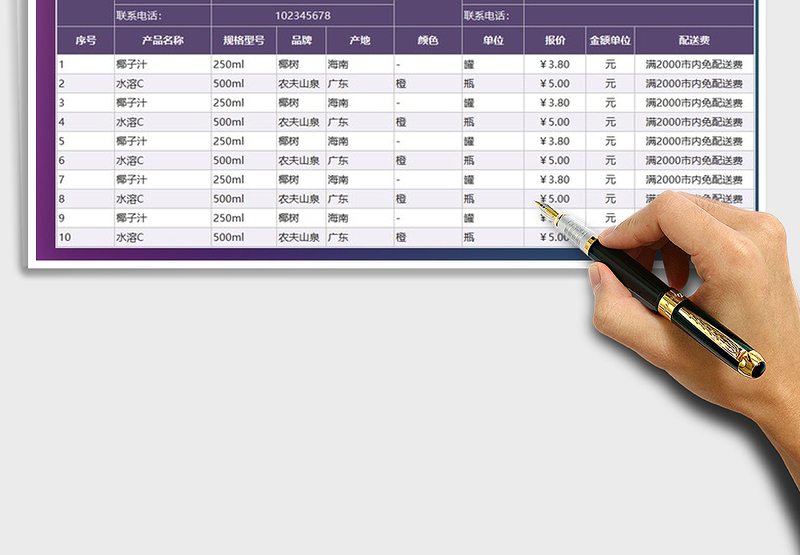Screen dimensions: 800x555
Task: Select the 农夫山泉 brand cell in row 6
Action: (299, 160)
